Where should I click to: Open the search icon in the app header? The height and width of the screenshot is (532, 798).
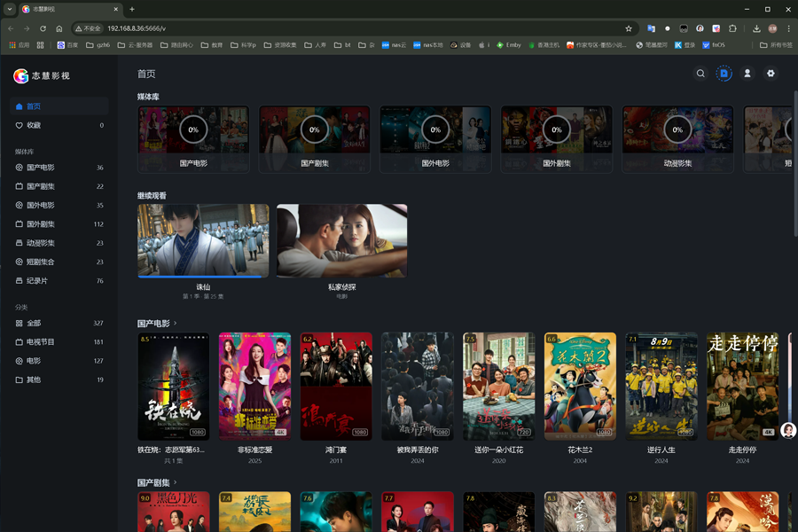click(x=700, y=74)
